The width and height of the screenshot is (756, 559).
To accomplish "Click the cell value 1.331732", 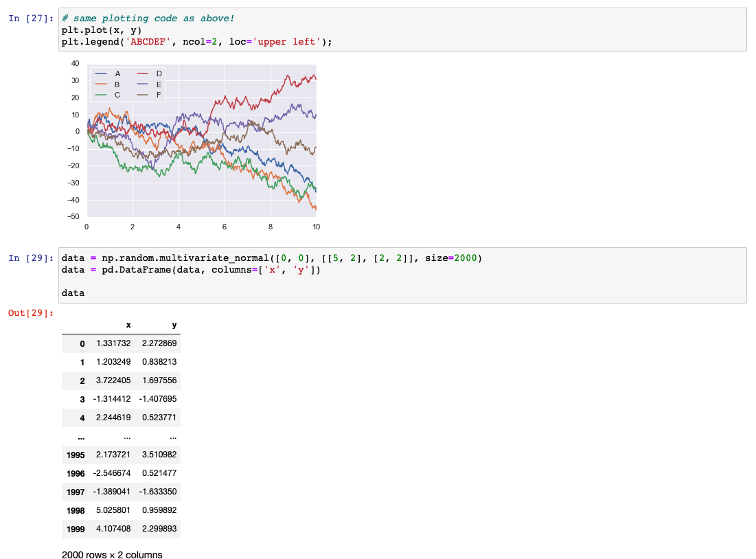I will tap(113, 343).
